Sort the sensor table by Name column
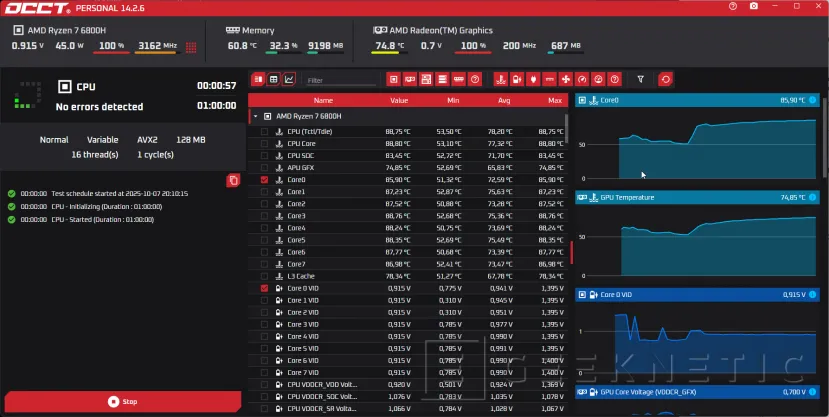Viewport: 829px width, 417px height. (x=323, y=100)
